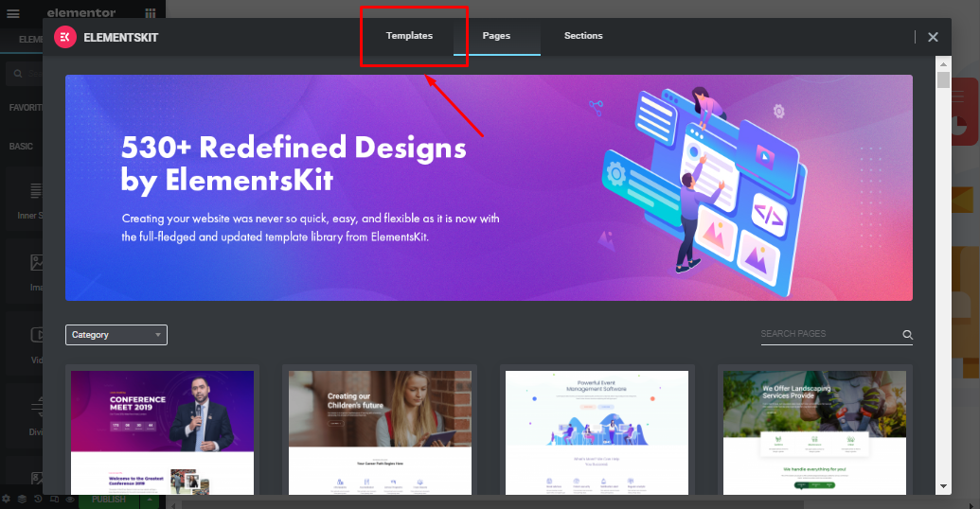Click the Preview Changes eye icon
Screen dimensions: 980x509
coord(70,499)
